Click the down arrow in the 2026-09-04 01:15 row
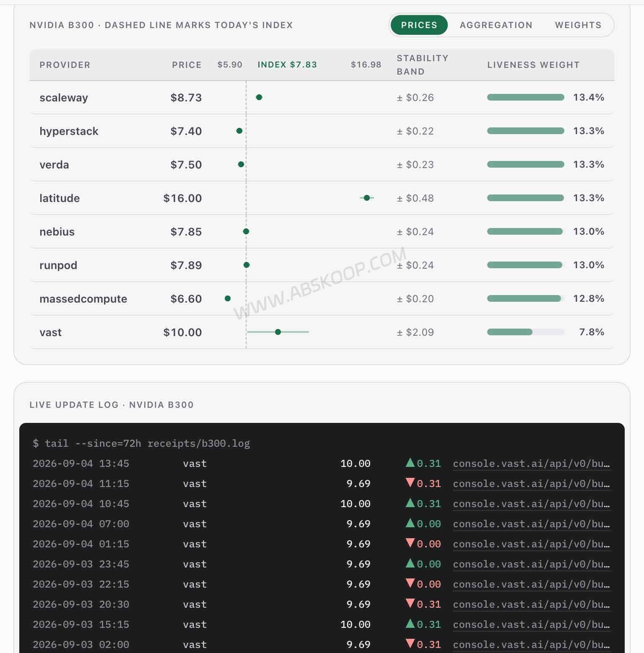Viewport: 644px width, 653px height. point(410,543)
